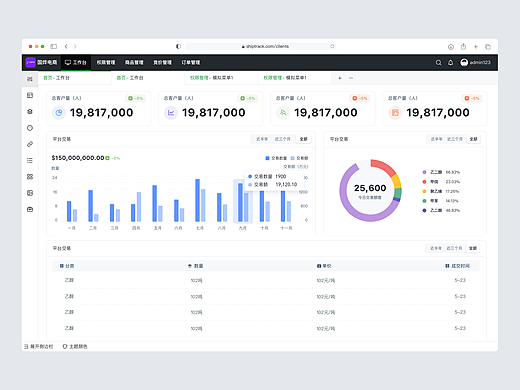Click the green user card icon

pyautogui.click(x=283, y=113)
